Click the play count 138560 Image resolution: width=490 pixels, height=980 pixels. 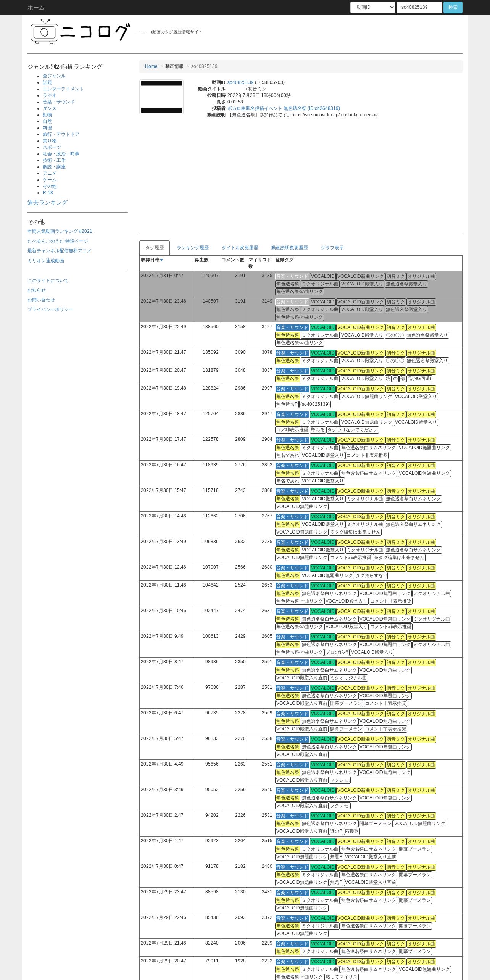coord(211,327)
